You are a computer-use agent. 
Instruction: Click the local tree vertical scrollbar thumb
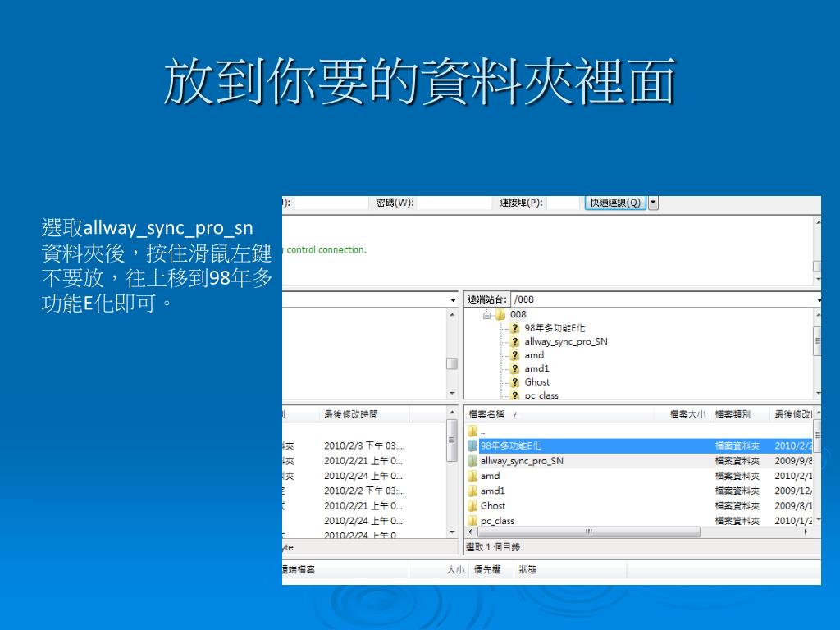click(x=452, y=363)
